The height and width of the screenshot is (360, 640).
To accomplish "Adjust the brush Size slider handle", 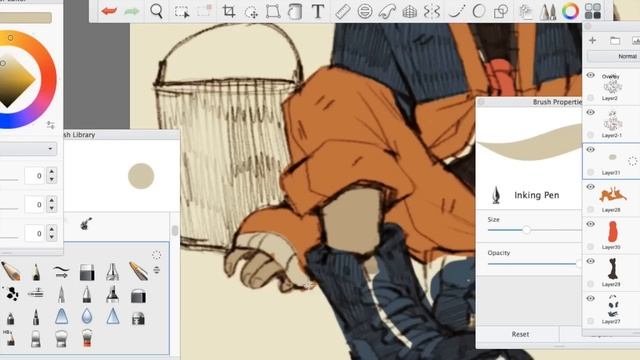I will pyautogui.click(x=527, y=230).
